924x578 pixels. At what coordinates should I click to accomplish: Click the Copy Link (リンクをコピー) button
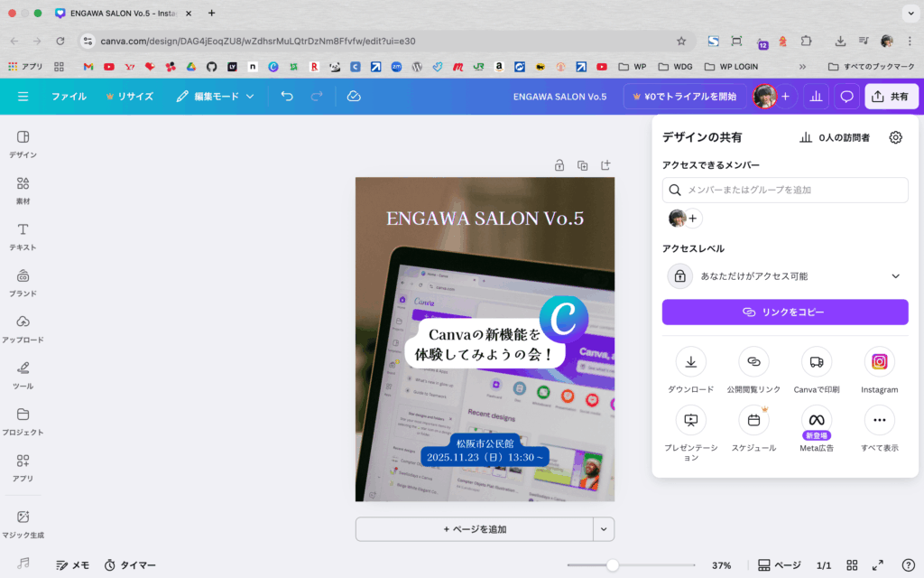(785, 312)
